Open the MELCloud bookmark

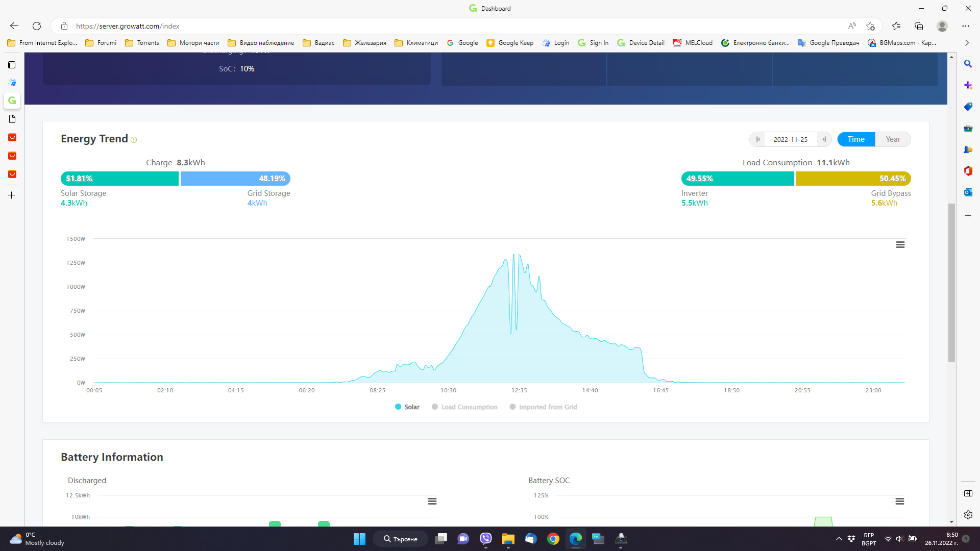[x=693, y=43]
